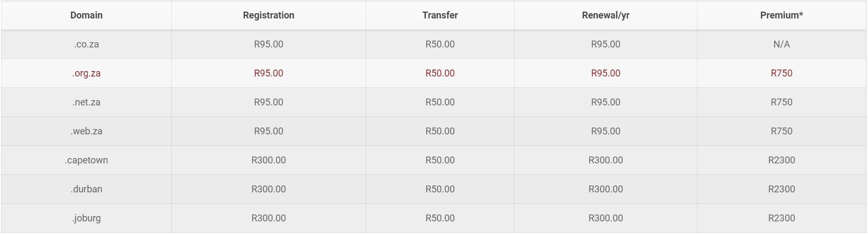Click the N/A premium value for .co.za

coord(782,44)
